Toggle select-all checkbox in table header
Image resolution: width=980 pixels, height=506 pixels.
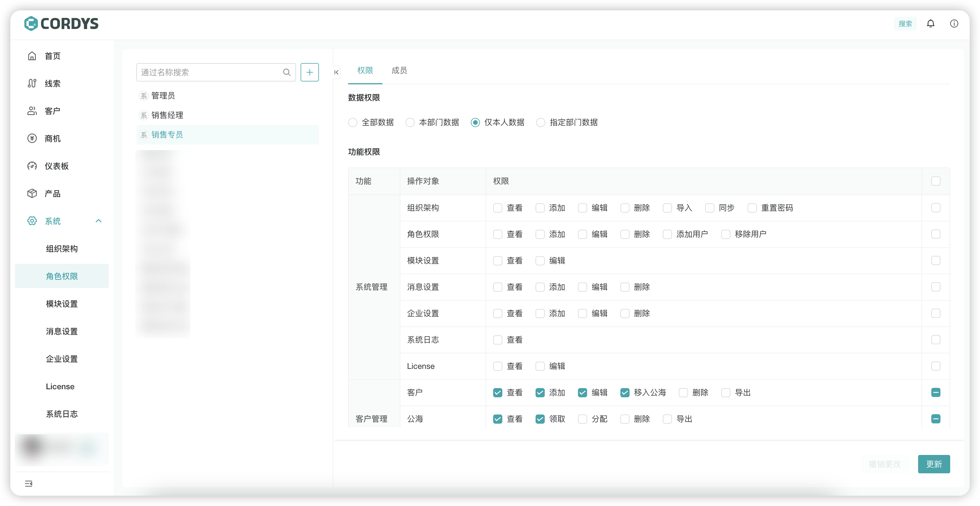936,181
